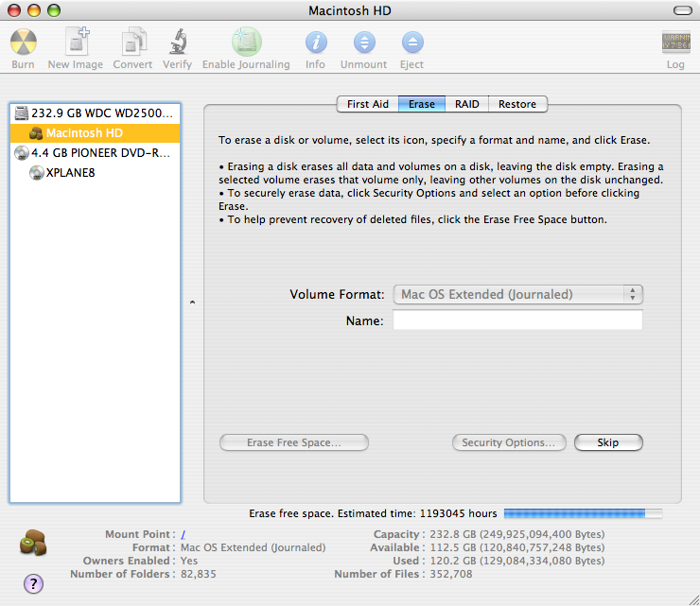Select the Verify microscope icon
Viewport: 700px width, 606px height.
[178, 41]
